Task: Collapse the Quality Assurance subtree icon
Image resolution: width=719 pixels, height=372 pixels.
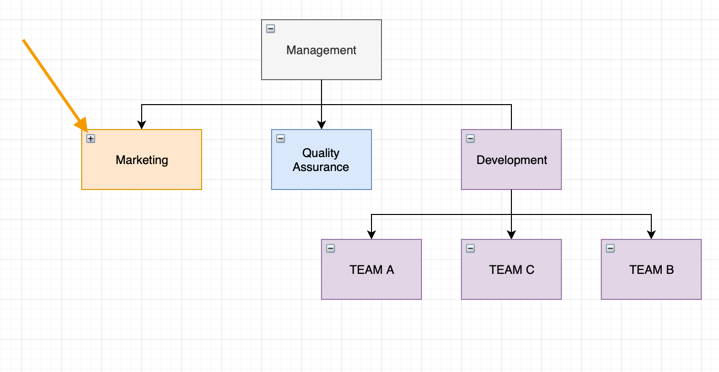Action: (x=281, y=139)
